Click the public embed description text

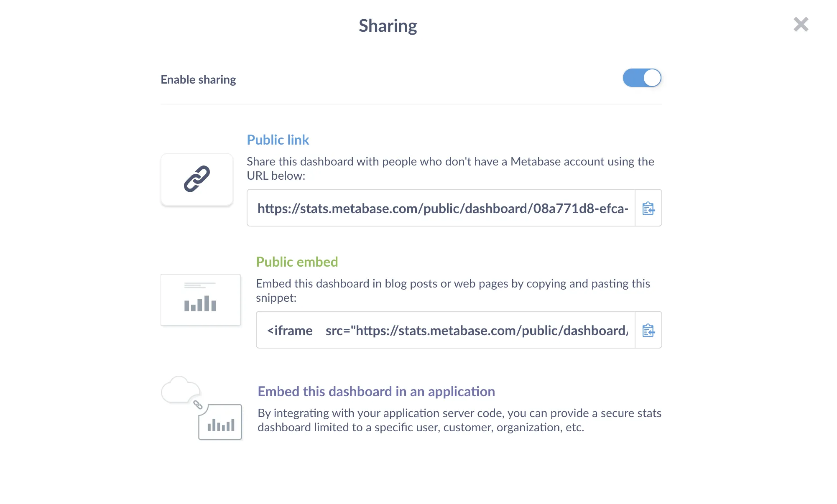coord(452,290)
